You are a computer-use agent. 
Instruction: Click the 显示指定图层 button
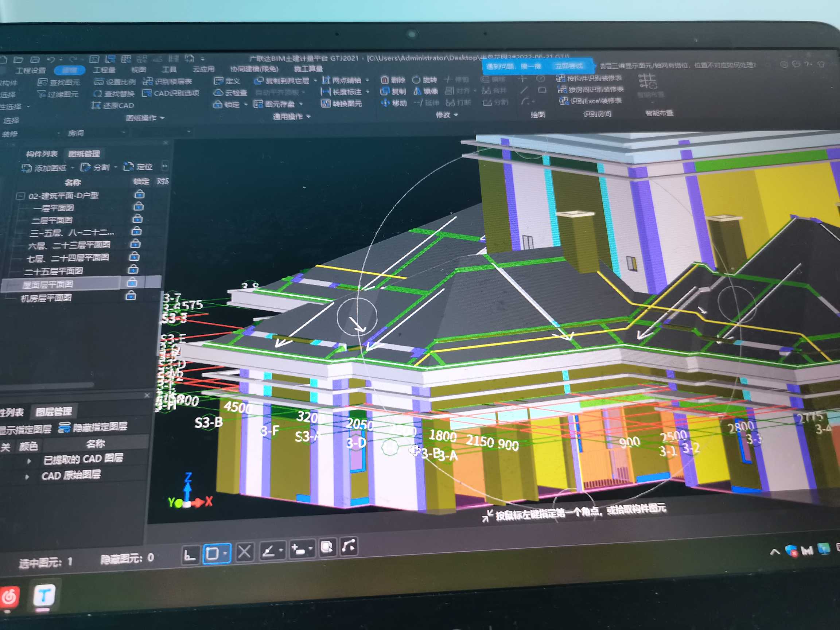(x=25, y=429)
